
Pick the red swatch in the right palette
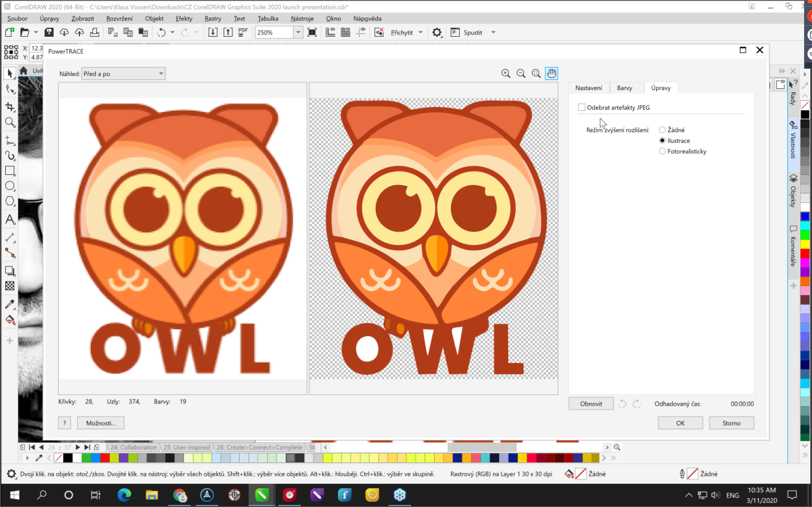tap(805, 254)
